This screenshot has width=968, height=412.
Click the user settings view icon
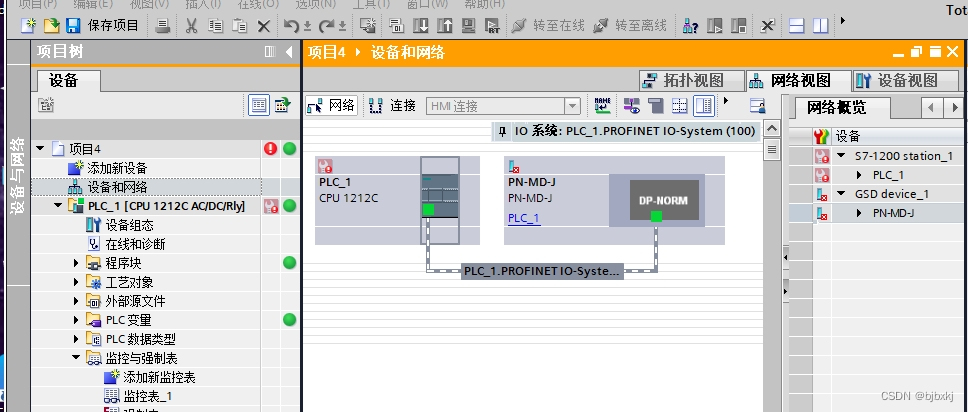(757, 106)
